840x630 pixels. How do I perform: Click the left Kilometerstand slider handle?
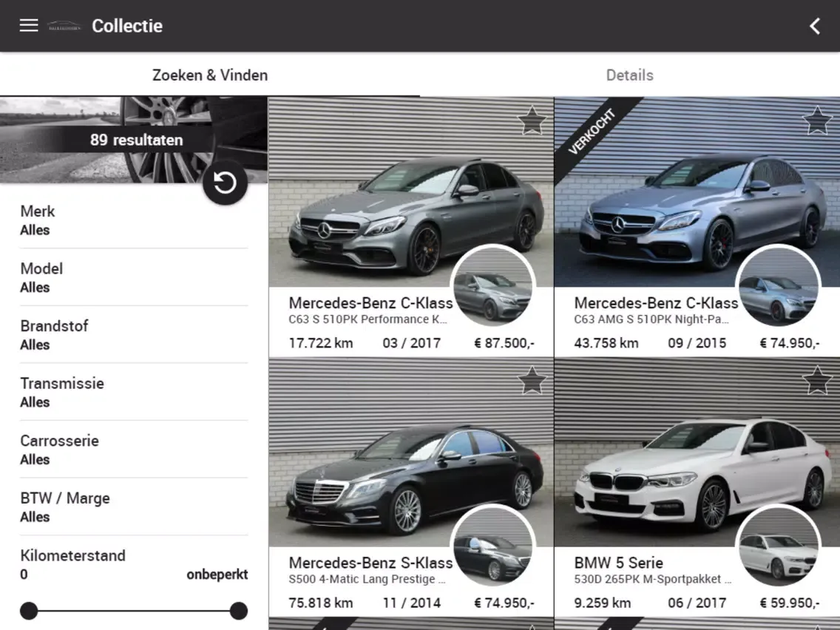pos(29,611)
